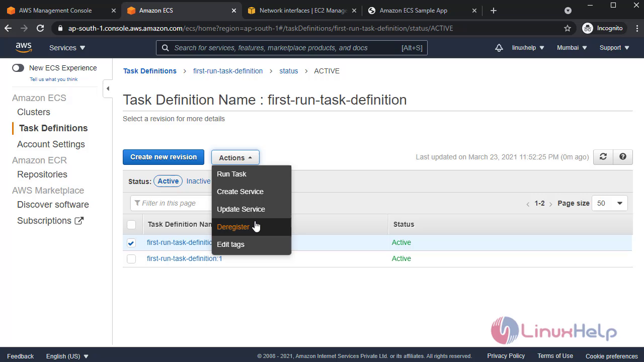Collapse the left navigation panel arrow
This screenshot has height=362, width=644.
point(108,88)
